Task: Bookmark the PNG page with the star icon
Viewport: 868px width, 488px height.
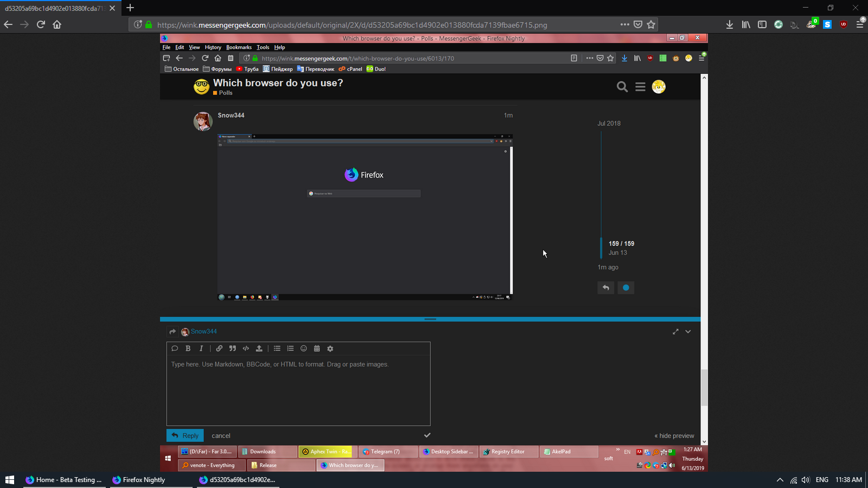Action: [x=651, y=24]
